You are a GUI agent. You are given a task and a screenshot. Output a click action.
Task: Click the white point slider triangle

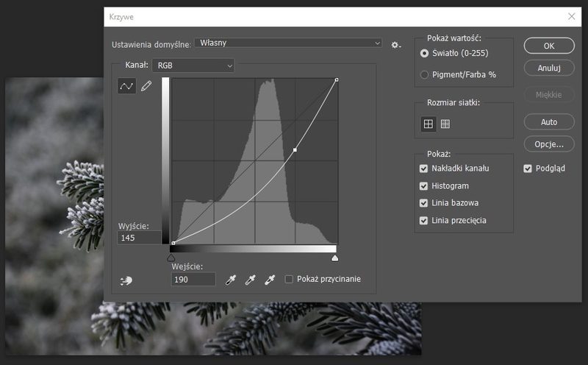[x=335, y=258]
